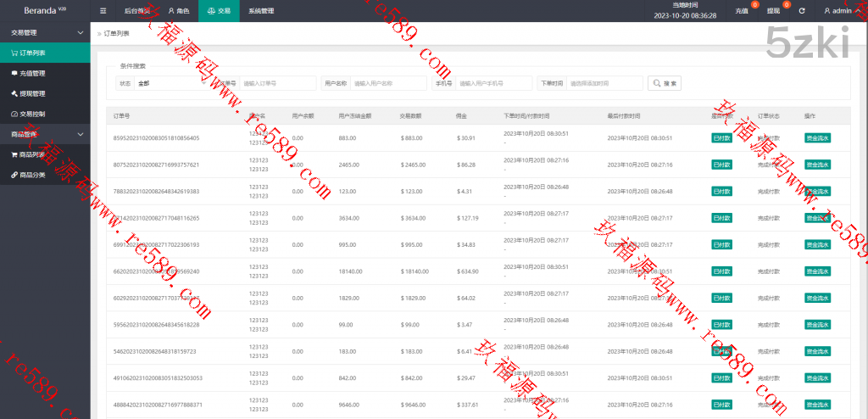Open 充值管理 in the sidebar
Viewport: 868px width, 419px height.
[x=32, y=73]
